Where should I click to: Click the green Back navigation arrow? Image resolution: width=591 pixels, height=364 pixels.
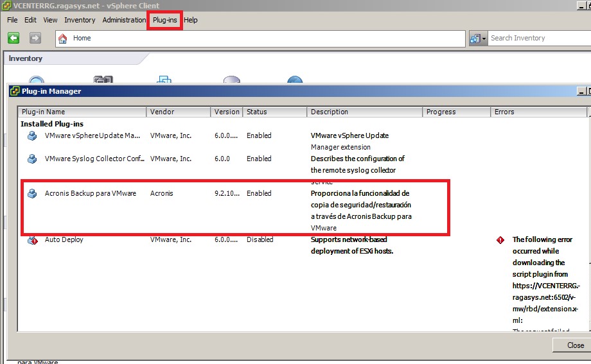coord(13,38)
